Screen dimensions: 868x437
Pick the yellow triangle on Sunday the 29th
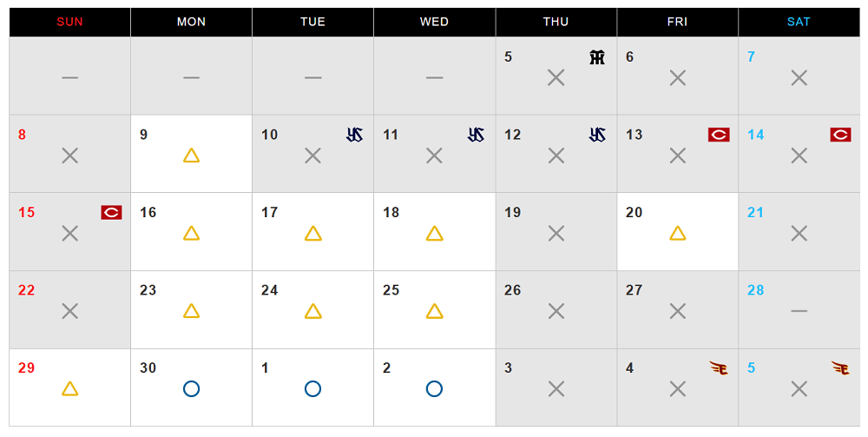click(x=70, y=388)
